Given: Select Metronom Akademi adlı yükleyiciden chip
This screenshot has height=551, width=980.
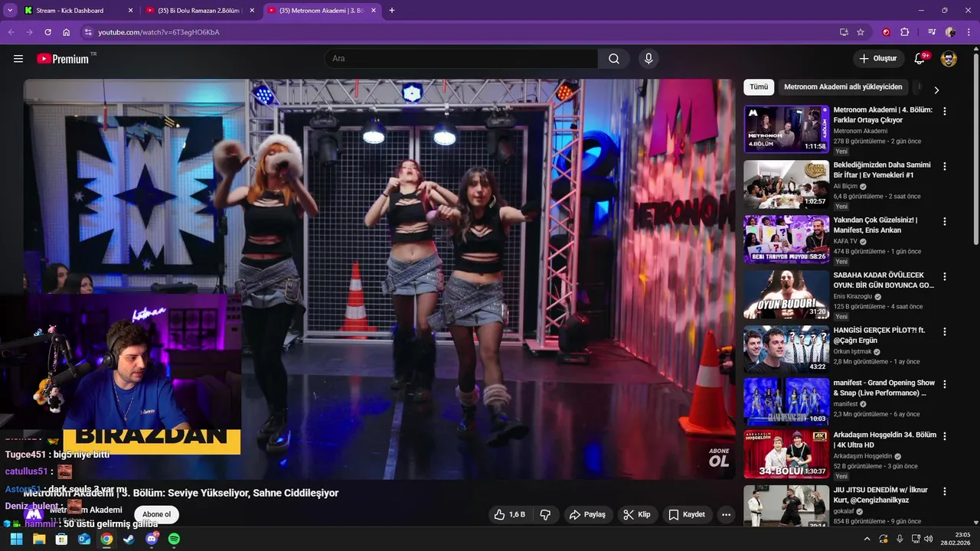Looking at the screenshot, I should pos(843,87).
